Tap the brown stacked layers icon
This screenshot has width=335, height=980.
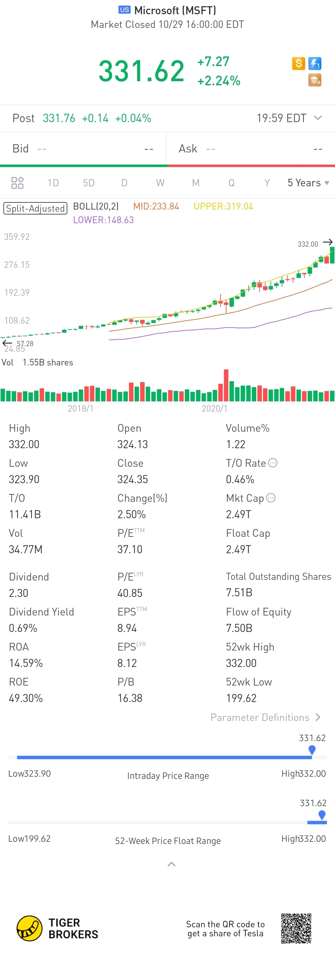pos(315,80)
